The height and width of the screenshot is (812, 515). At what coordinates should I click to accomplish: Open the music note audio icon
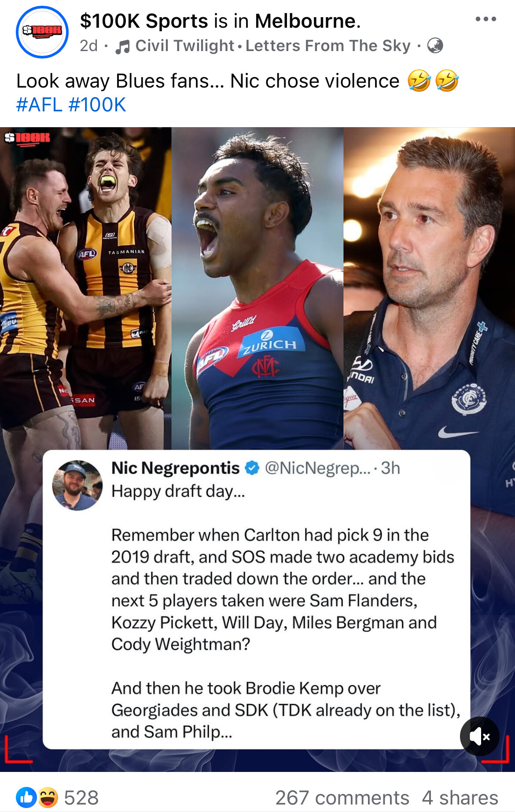click(x=122, y=46)
